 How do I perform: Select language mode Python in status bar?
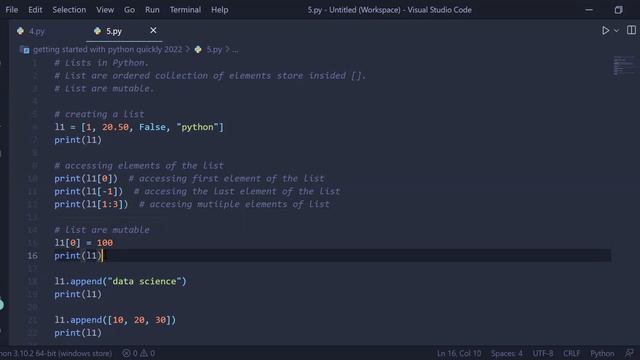click(x=602, y=353)
